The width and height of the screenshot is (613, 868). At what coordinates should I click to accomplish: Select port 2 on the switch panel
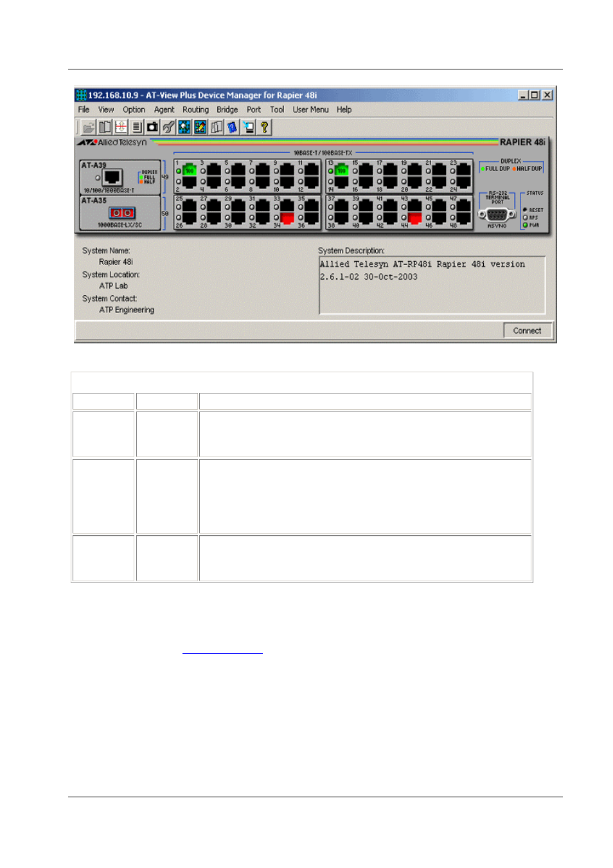189,183
